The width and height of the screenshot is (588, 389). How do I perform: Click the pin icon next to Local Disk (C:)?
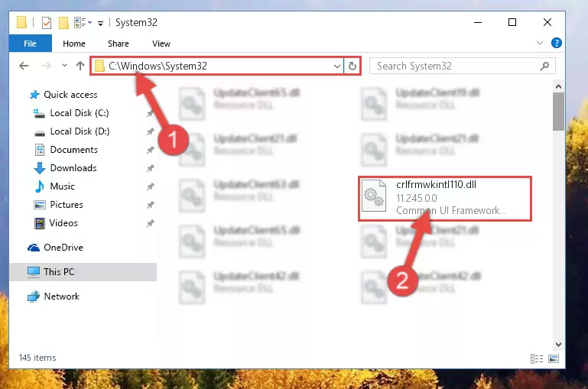[150, 113]
